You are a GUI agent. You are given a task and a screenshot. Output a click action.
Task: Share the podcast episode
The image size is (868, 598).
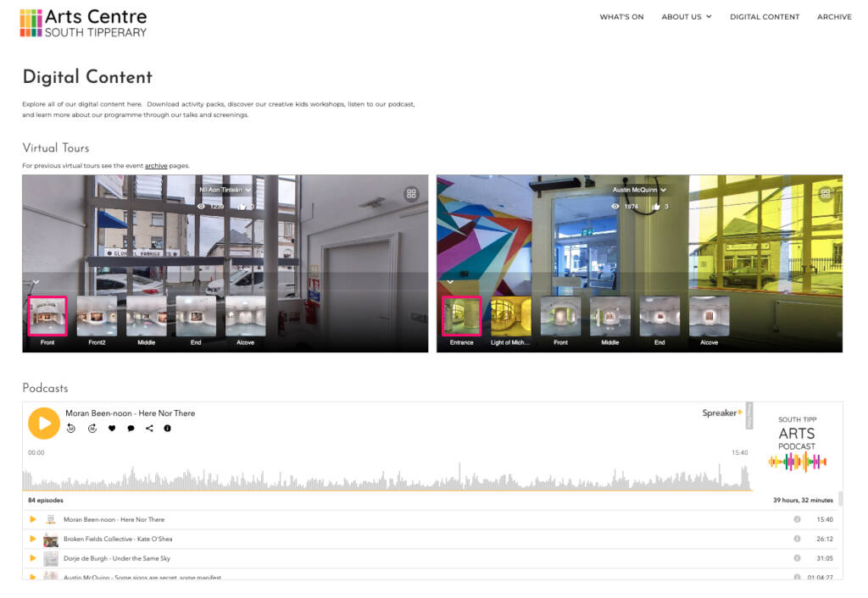(149, 428)
